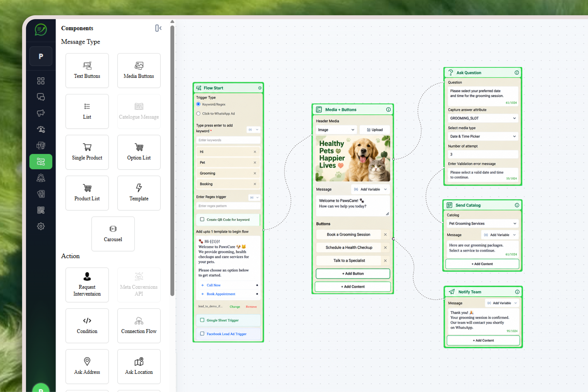
Task: Open the dashboard grid icon in sidebar
Action: point(41,81)
